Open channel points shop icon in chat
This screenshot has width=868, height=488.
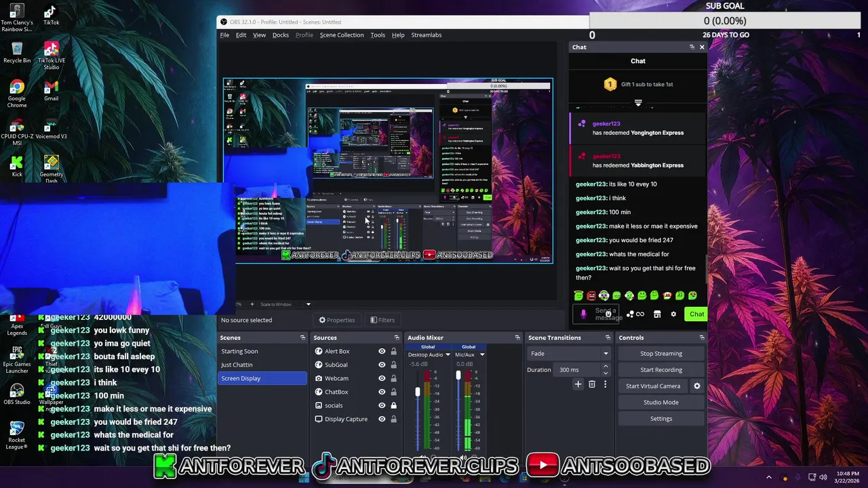point(657,314)
